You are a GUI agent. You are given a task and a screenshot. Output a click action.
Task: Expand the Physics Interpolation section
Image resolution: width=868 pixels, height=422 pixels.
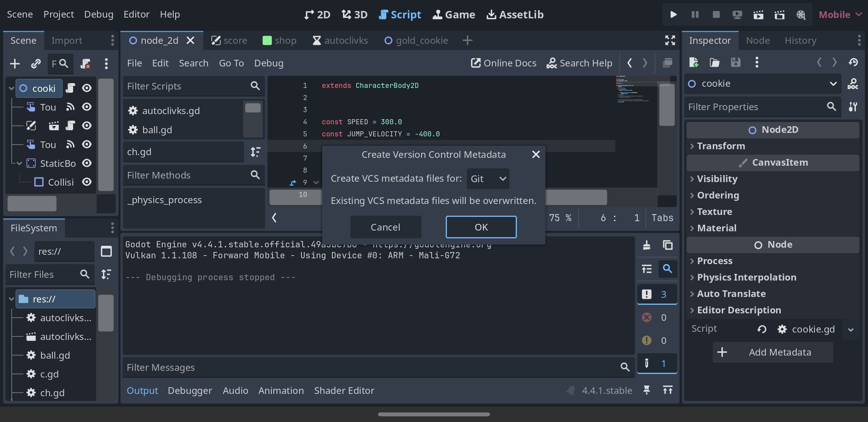click(773, 277)
